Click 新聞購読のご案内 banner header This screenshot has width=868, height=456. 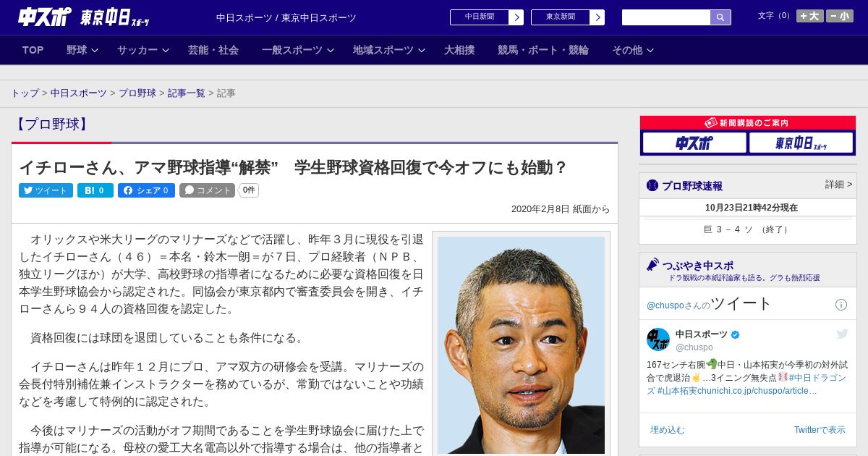point(748,123)
